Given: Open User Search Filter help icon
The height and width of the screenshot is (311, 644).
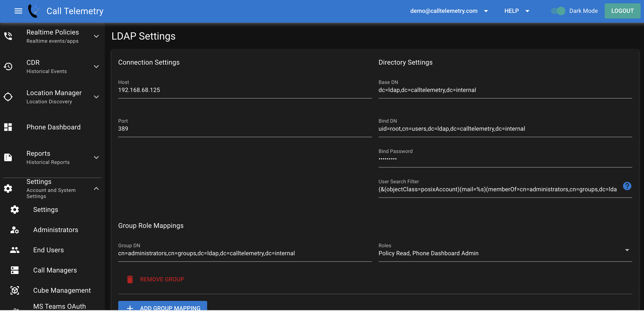Looking at the screenshot, I should (627, 186).
